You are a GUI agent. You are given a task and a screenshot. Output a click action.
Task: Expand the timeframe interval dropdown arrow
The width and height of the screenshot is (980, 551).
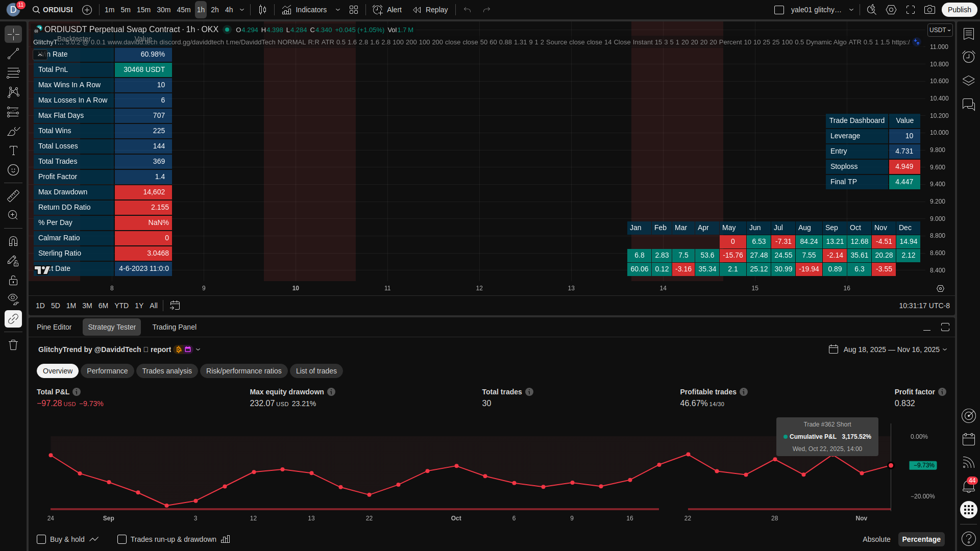pyautogui.click(x=242, y=10)
